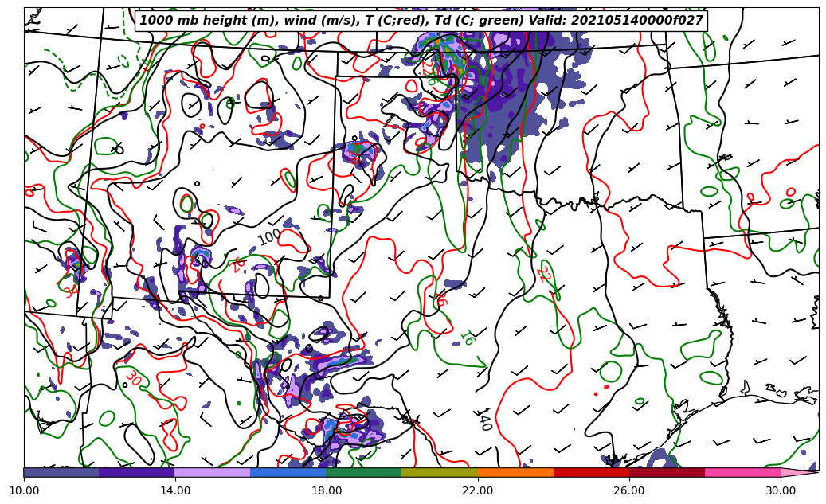The height and width of the screenshot is (504, 826).
Task: Select the slate-blue 10–12 colorbar segment
Action: (x=61, y=472)
